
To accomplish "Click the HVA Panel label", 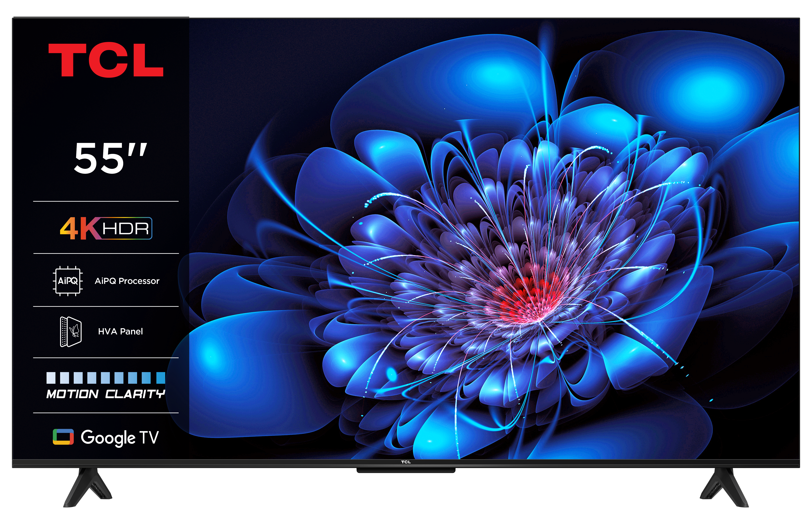I will (120, 331).
